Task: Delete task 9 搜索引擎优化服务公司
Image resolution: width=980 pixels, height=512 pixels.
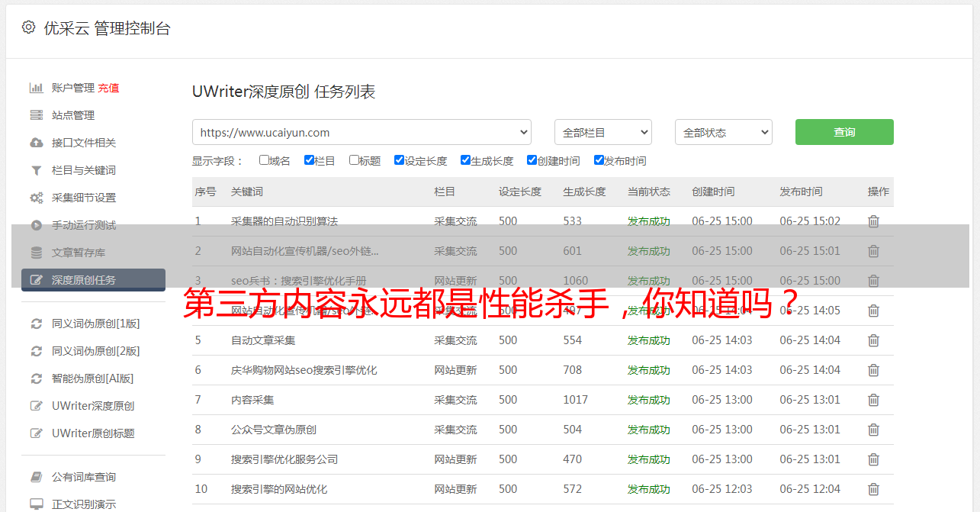Action: [x=874, y=459]
